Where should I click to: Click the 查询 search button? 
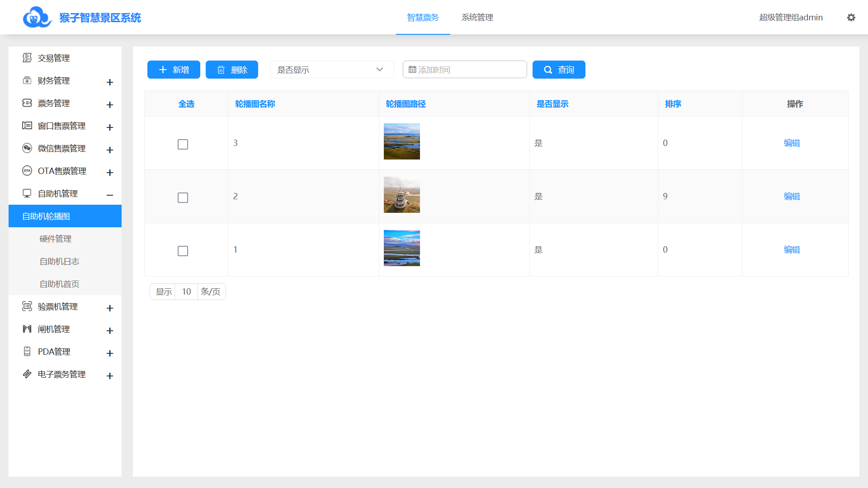559,70
